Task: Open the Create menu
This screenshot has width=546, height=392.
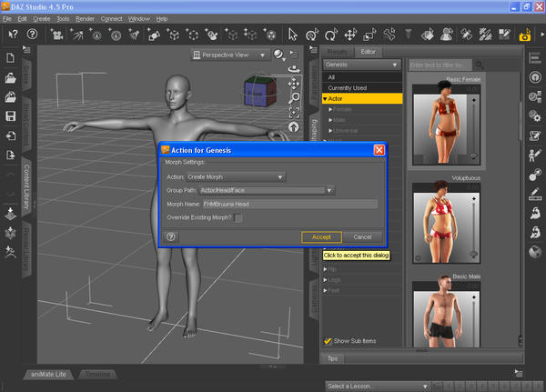Action: [x=42, y=19]
